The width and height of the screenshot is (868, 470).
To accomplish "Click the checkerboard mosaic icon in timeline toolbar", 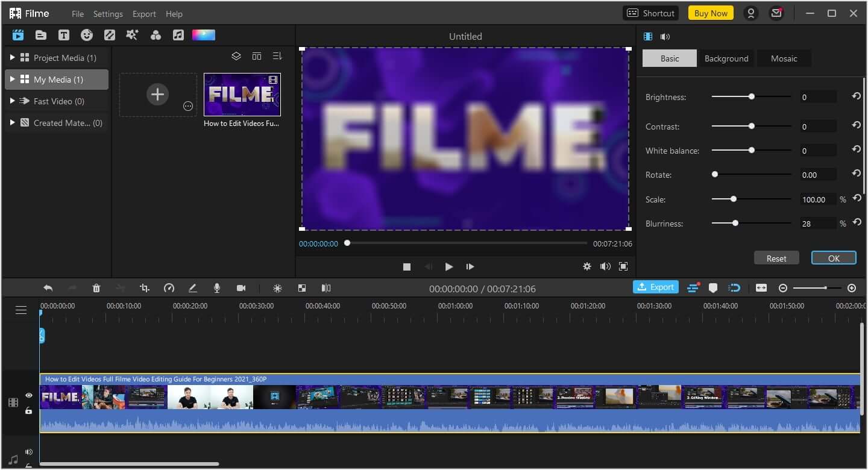I will click(302, 288).
